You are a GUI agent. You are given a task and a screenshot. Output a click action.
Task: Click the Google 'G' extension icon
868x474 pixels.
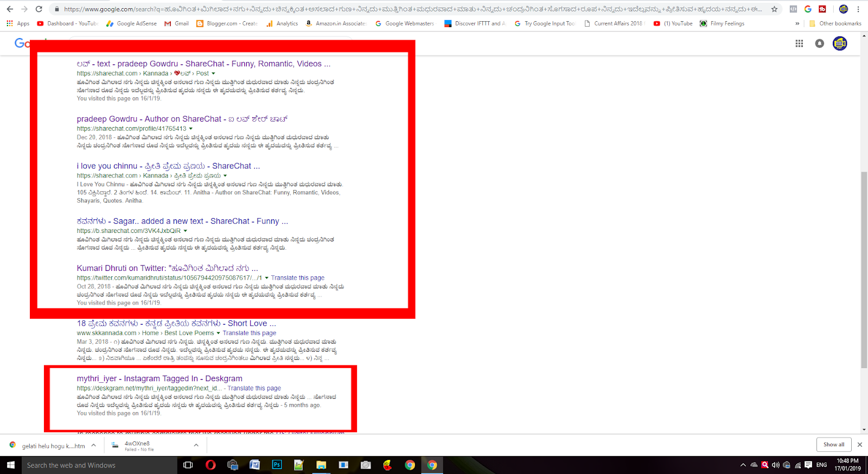tap(808, 9)
